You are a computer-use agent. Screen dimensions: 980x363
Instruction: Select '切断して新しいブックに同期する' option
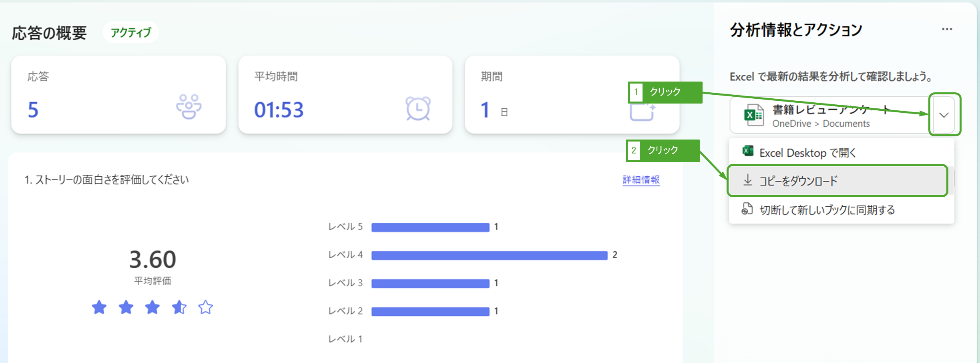(827, 210)
